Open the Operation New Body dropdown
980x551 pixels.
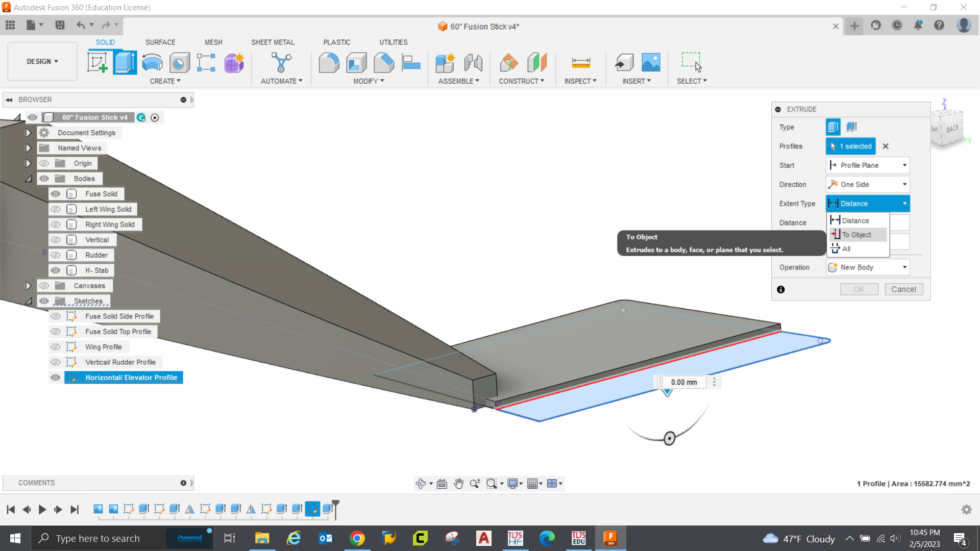(x=868, y=267)
